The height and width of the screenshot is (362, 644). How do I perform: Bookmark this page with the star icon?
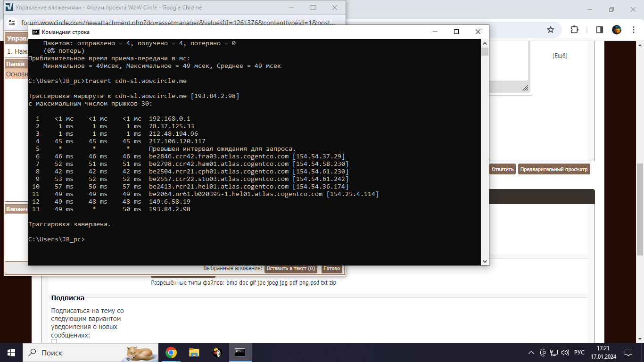pyautogui.click(x=550, y=30)
